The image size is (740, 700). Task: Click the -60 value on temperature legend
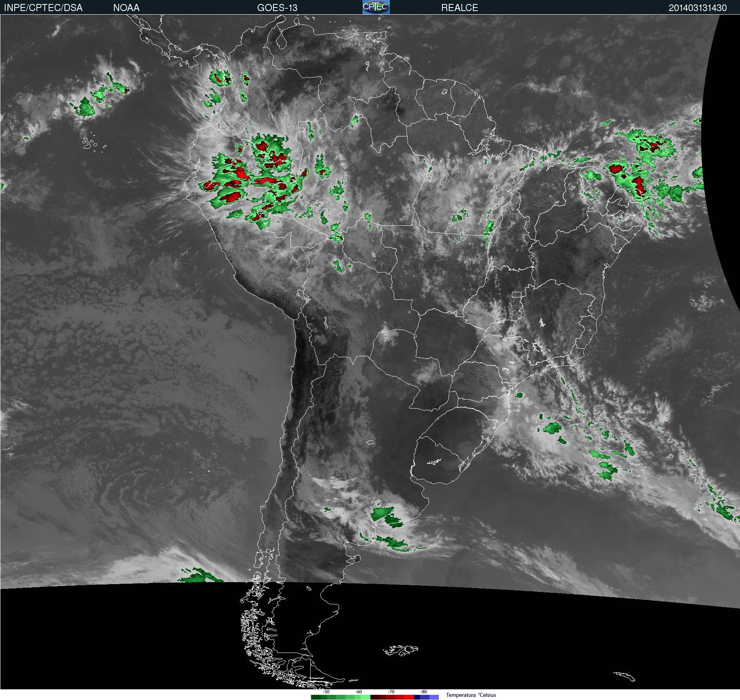pyautogui.click(x=359, y=692)
